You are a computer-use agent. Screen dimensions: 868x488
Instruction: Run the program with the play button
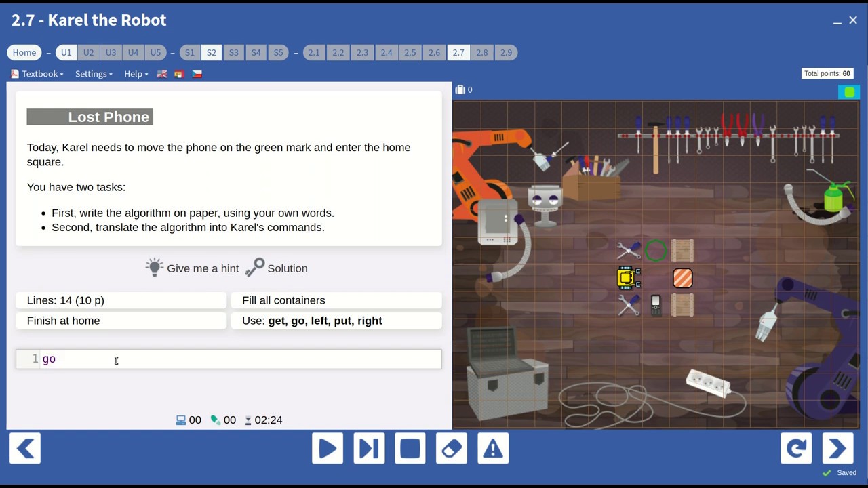click(x=327, y=449)
